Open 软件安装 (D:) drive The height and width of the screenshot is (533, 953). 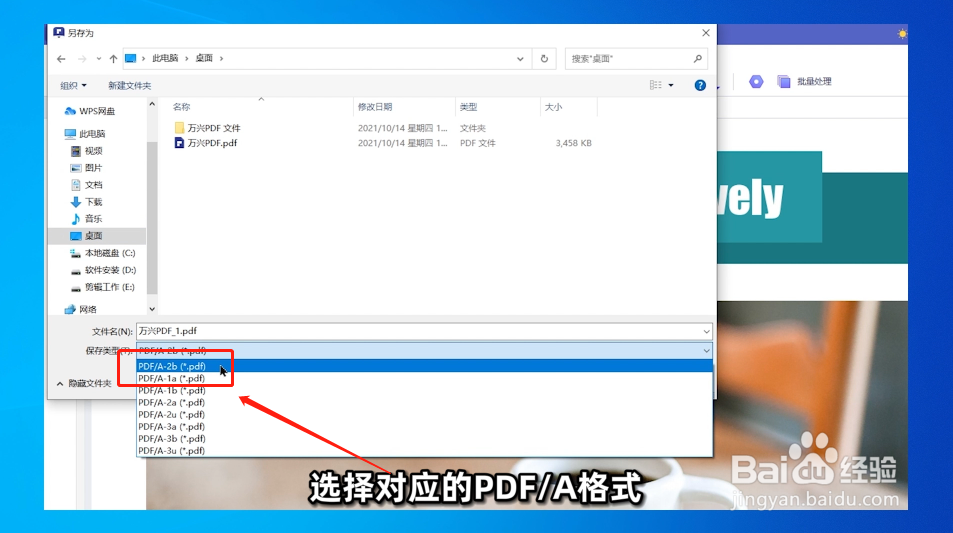(x=103, y=270)
